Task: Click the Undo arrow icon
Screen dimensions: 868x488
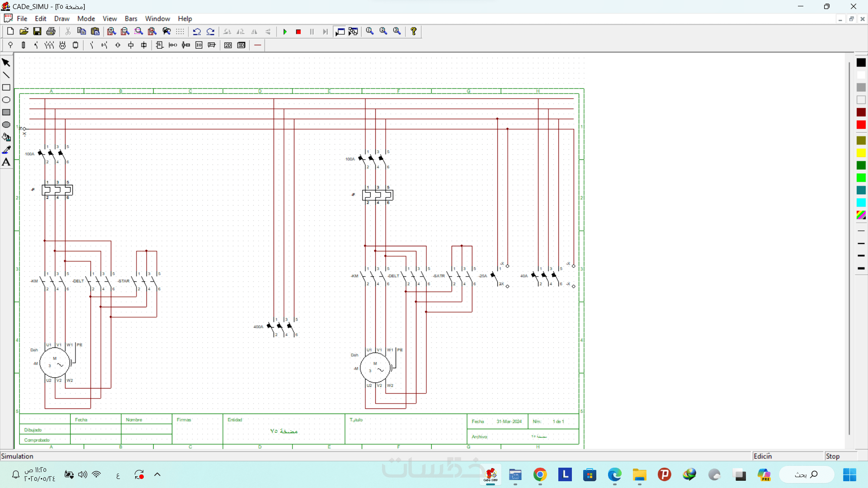Action: pos(197,32)
